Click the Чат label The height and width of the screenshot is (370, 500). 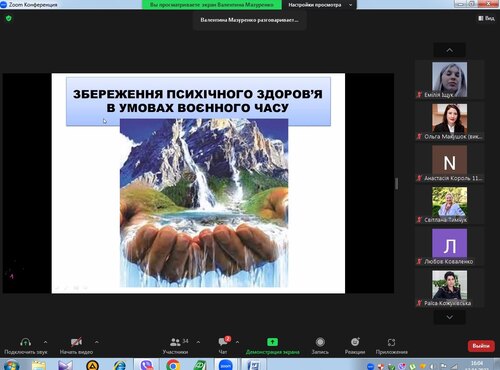click(223, 352)
